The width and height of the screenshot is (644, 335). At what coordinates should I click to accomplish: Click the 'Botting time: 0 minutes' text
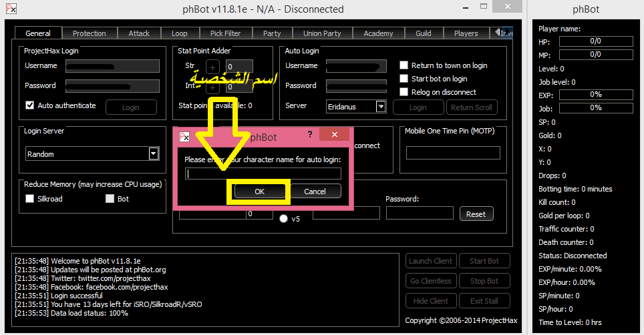(x=575, y=189)
